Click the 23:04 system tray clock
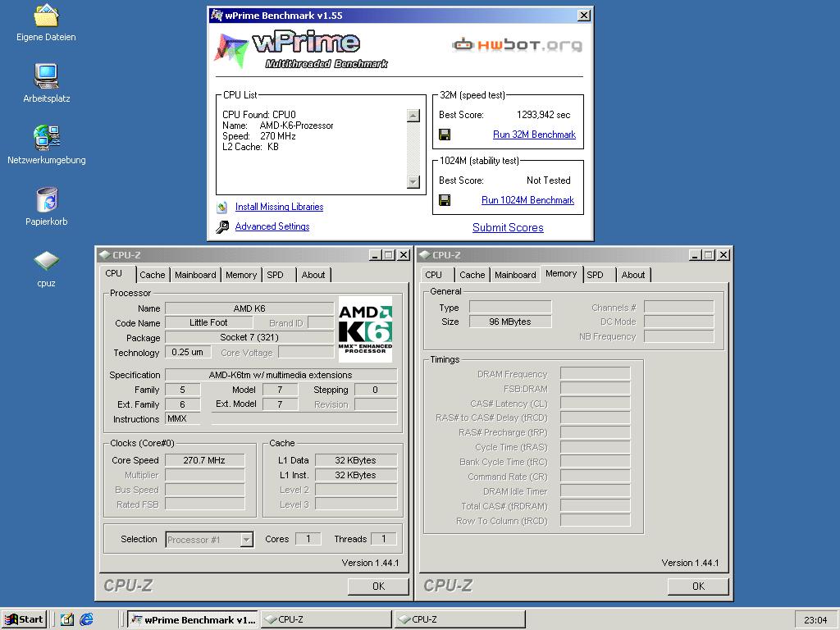Viewport: 840px width, 630px height. (x=815, y=620)
